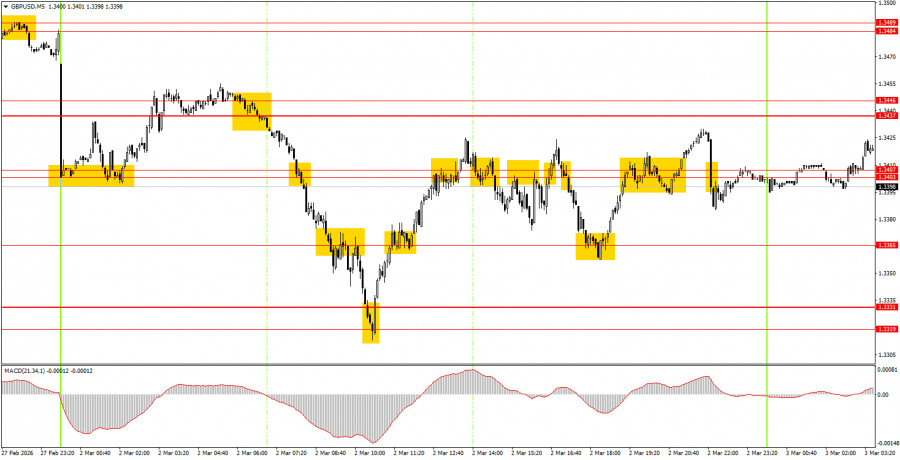Viewport: 900px width, 460px height.
Task: Click the 2 Mar 10:00 time axis label
Action: tap(371, 453)
